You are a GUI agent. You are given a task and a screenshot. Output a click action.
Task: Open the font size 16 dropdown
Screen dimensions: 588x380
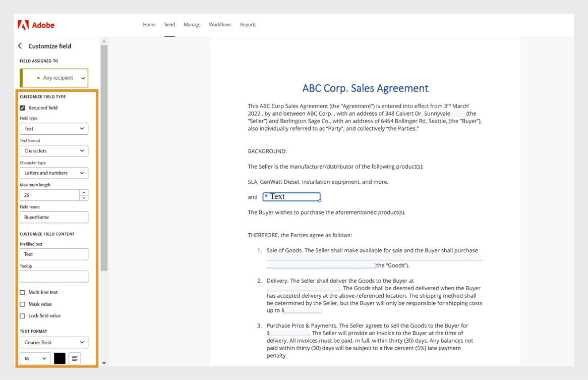coord(35,358)
